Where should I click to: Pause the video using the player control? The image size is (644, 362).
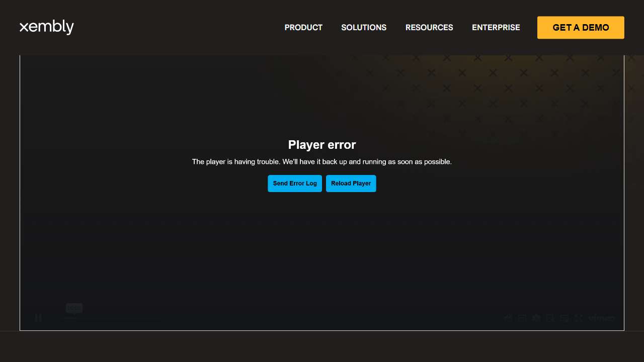pyautogui.click(x=38, y=318)
